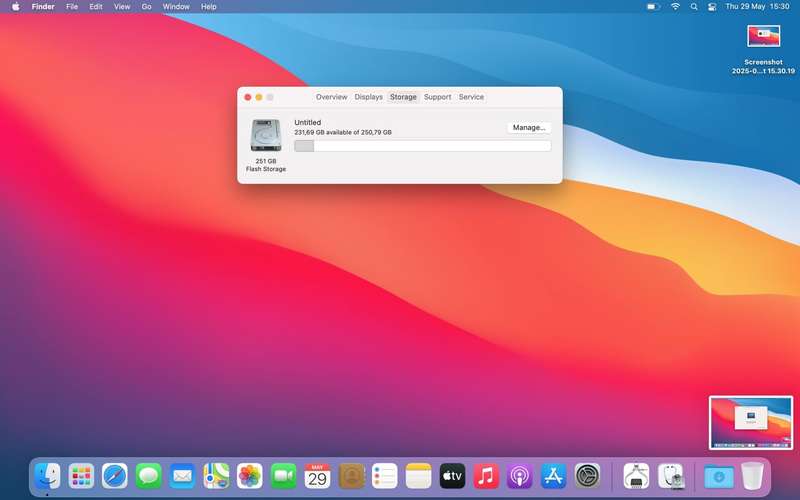Click the Untitled volume name

point(308,122)
